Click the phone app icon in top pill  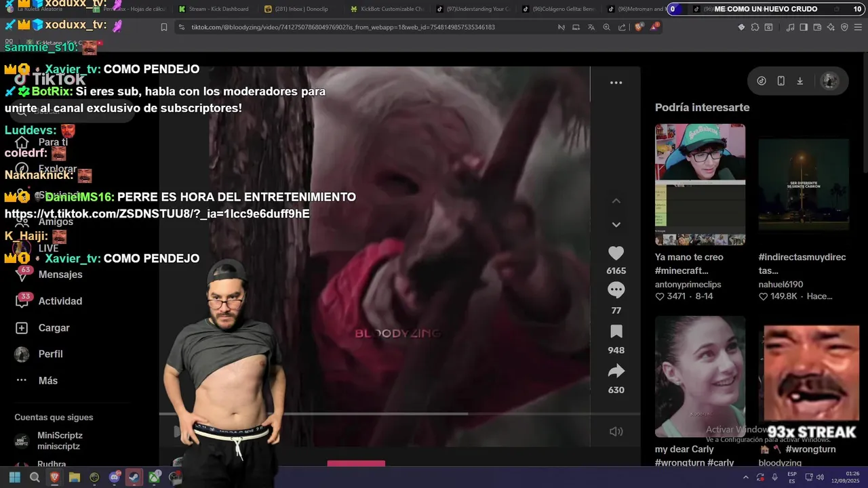point(781,81)
